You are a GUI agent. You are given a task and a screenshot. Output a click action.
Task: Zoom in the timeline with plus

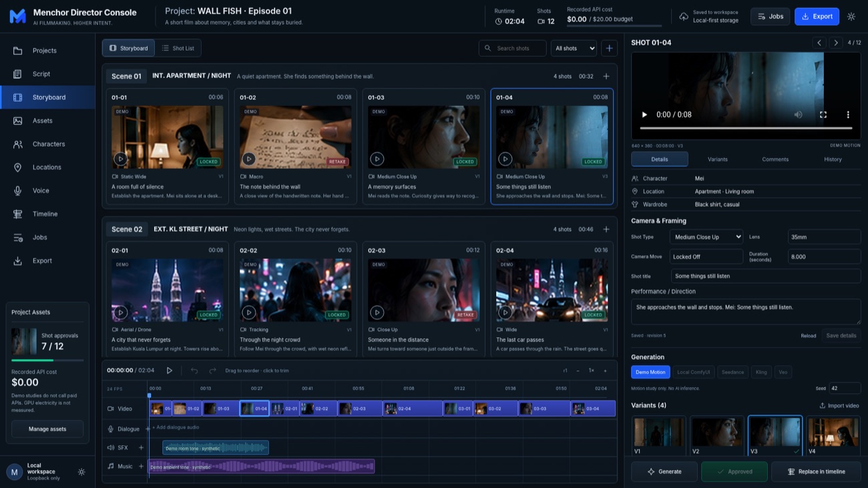(606, 371)
